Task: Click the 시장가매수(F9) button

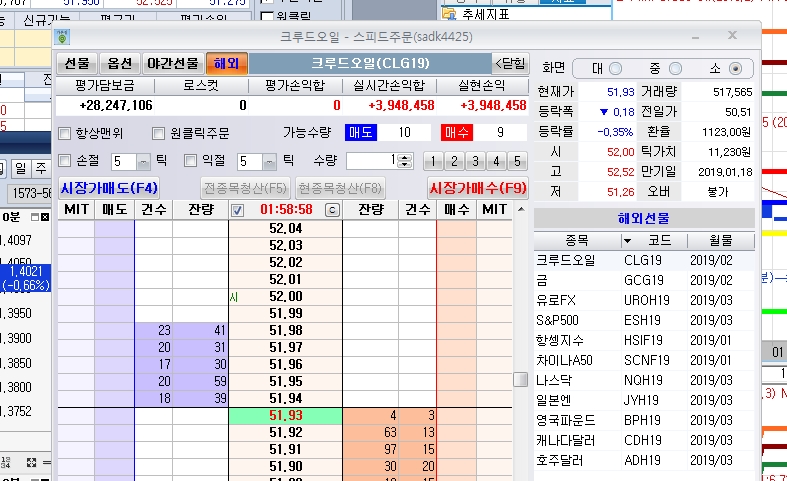Action: click(x=478, y=188)
